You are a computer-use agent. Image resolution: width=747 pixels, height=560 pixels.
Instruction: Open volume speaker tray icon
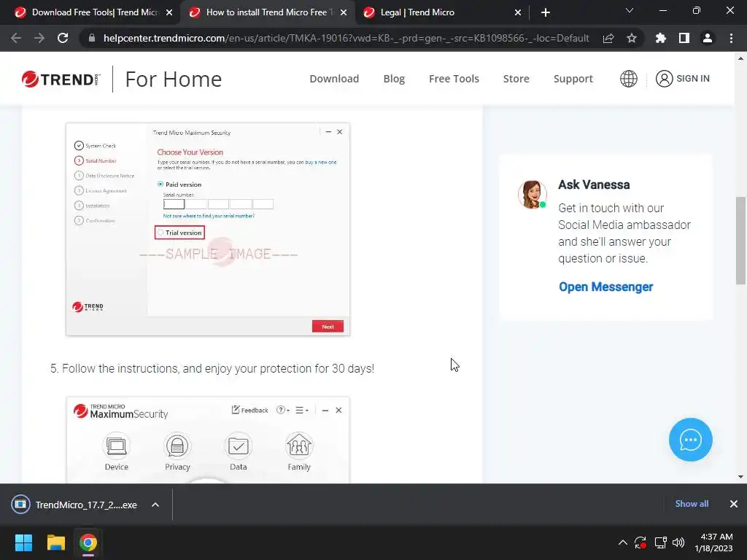click(678, 542)
